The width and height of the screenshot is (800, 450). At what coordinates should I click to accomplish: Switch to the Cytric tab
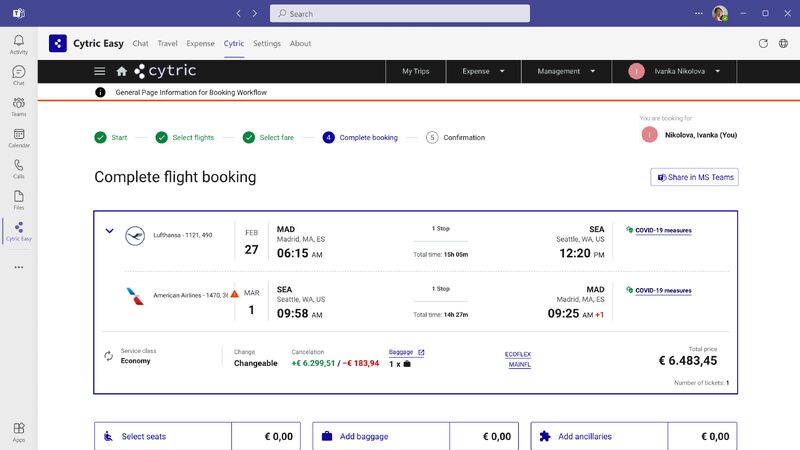(x=234, y=43)
